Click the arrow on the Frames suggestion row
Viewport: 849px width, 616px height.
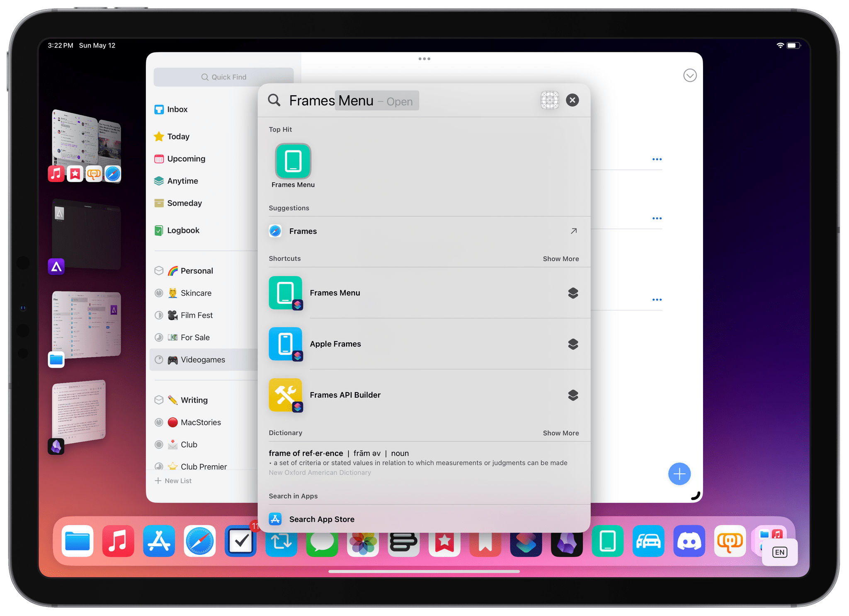tap(573, 231)
